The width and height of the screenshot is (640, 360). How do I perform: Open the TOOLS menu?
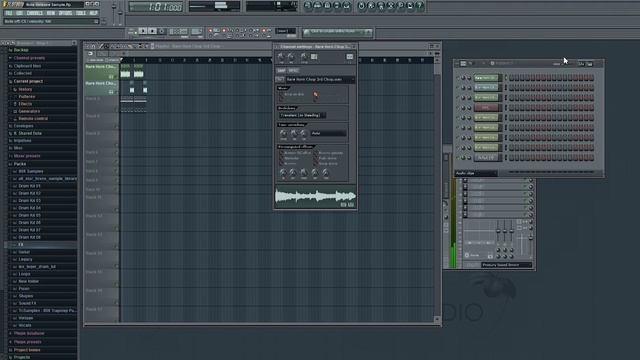tap(81, 13)
